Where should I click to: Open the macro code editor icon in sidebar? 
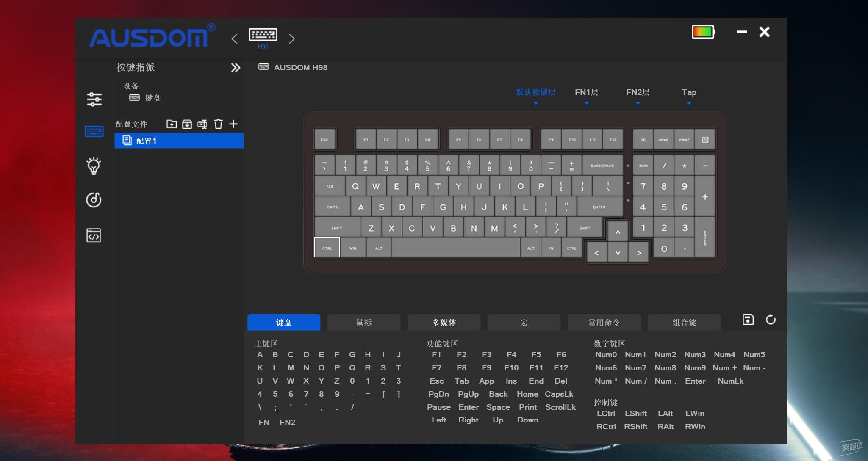(94, 235)
